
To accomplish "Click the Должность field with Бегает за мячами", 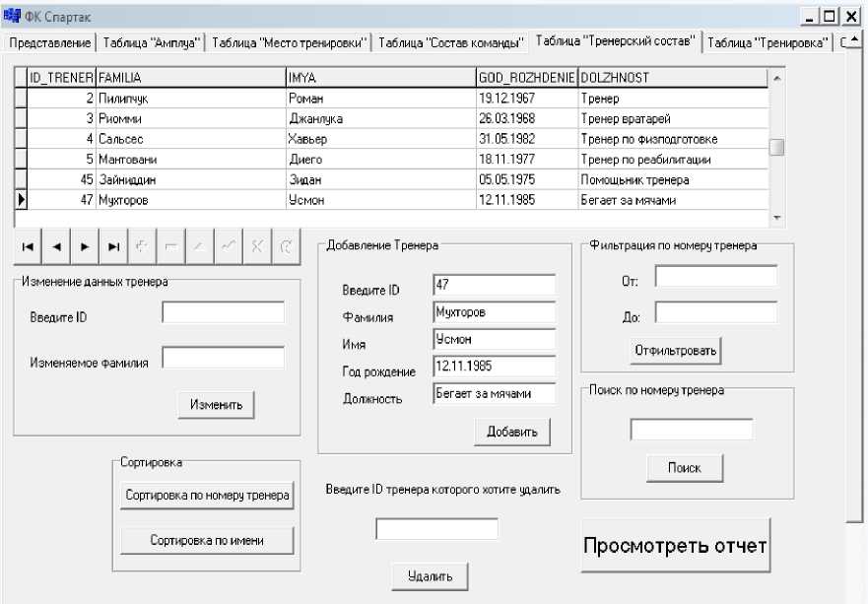I will (495, 393).
